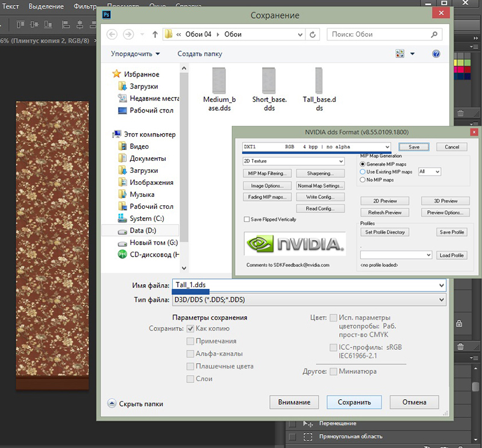
Task: Select the Short_base.dds file icon
Action: (x=269, y=80)
